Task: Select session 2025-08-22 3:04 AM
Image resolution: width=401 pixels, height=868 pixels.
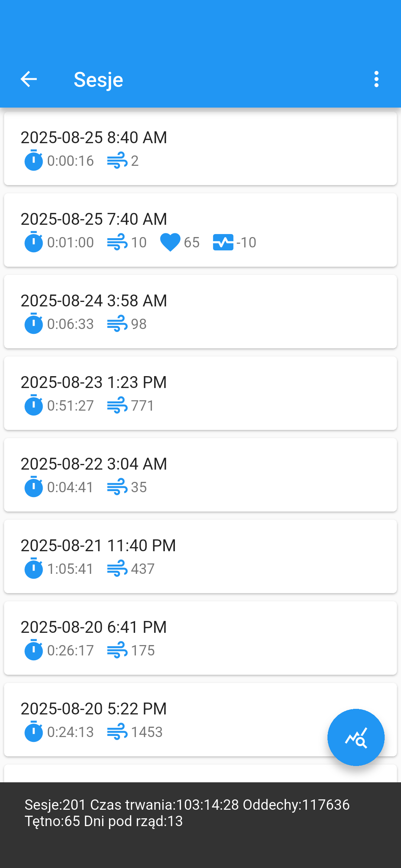Action: click(x=200, y=475)
